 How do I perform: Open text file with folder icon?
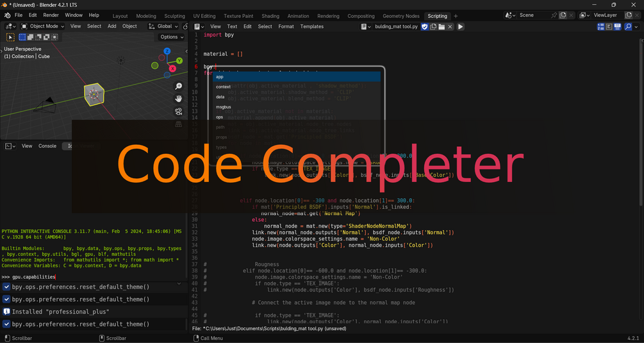point(442,27)
